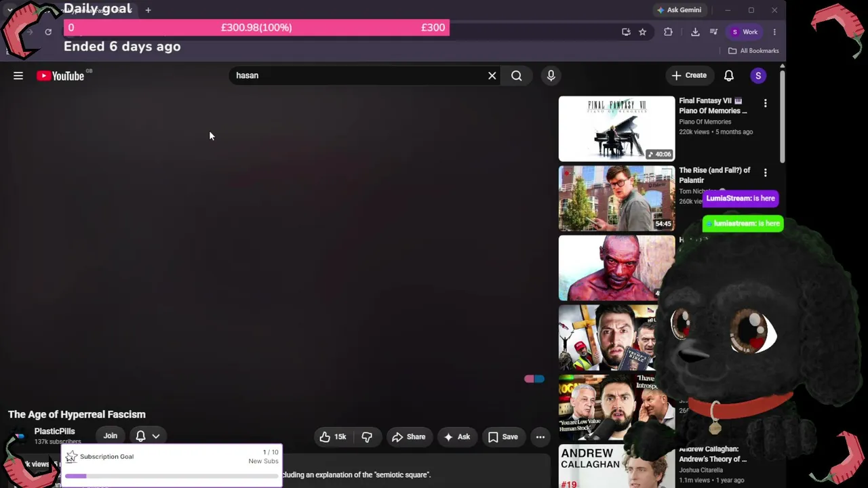Start voice search with microphone icon
868x488 pixels.
coord(551,76)
